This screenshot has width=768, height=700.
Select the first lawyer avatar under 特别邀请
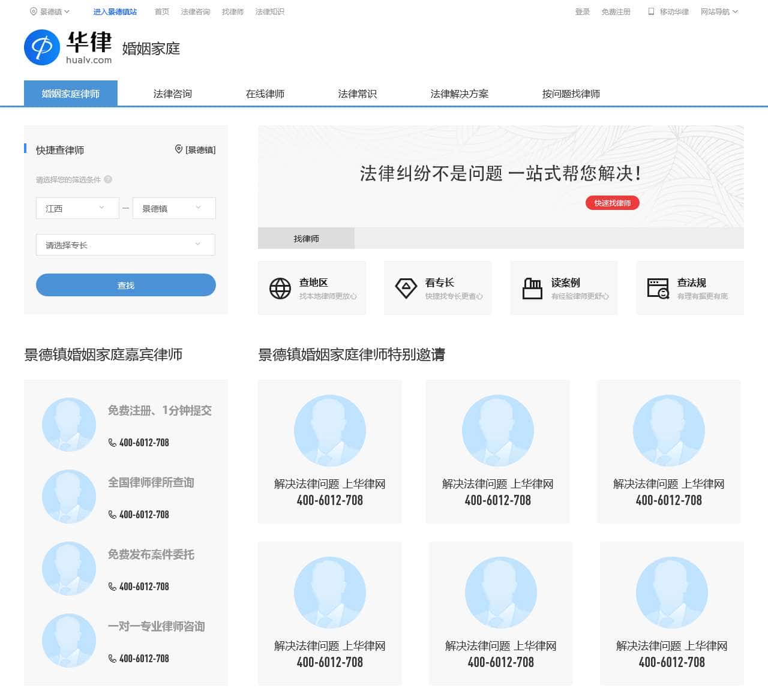pyautogui.click(x=329, y=430)
